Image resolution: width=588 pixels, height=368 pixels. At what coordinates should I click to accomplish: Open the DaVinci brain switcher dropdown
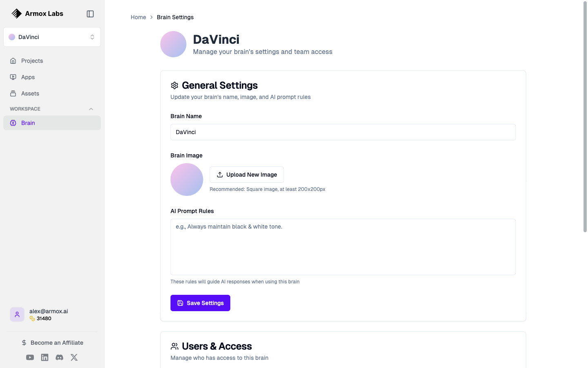(52, 37)
